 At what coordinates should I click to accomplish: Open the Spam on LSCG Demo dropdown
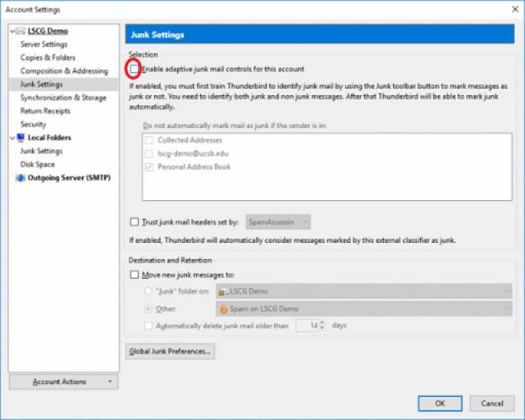tap(363, 309)
